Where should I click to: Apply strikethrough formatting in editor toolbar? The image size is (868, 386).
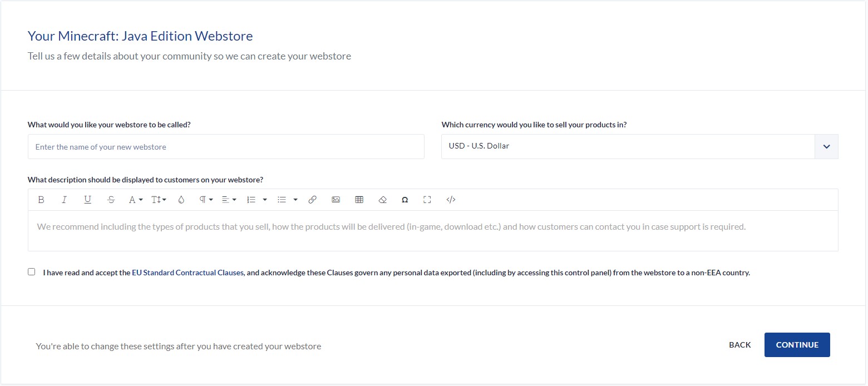tap(111, 200)
